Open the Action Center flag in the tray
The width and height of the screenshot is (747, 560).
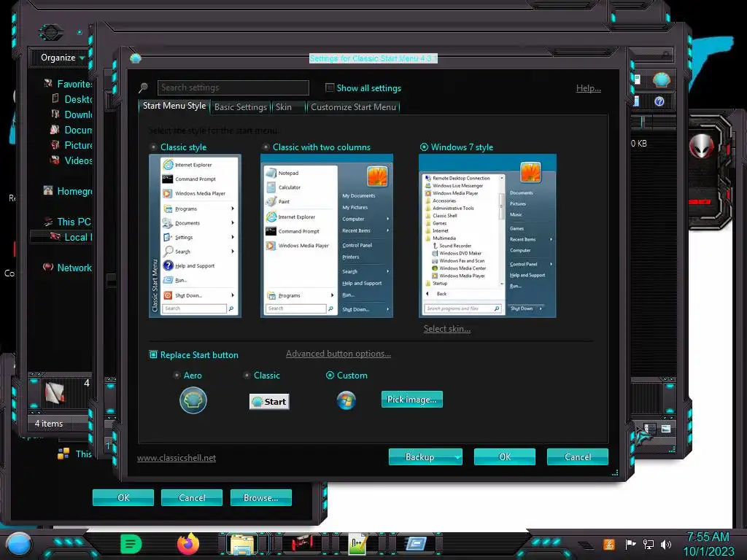[630, 544]
